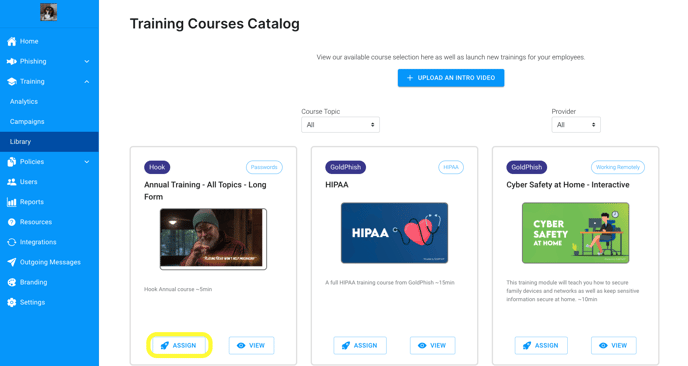Screen dimensions: 688x366
Task: Open the Settings label in sidebar
Action: coord(32,302)
